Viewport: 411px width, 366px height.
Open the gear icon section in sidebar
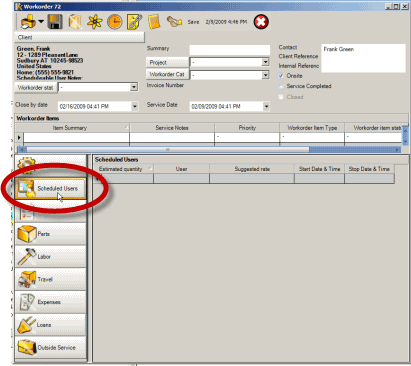(x=50, y=165)
